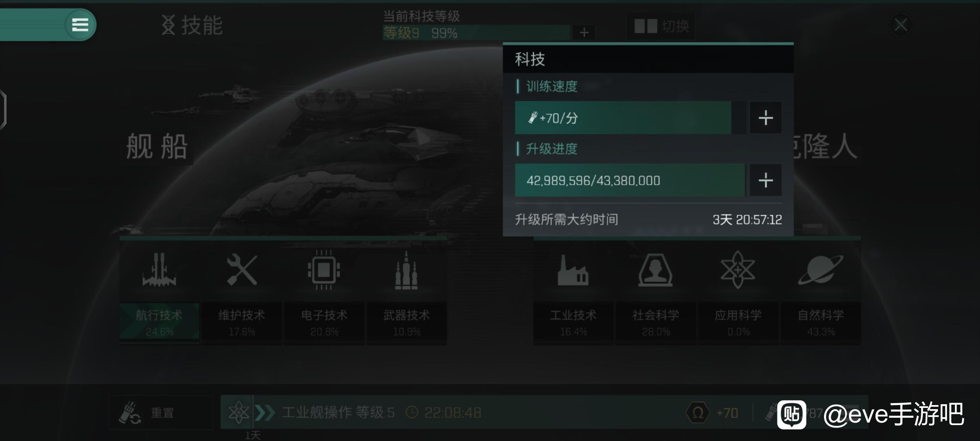Screen dimensions: 980x441
Task: Select the 航行技术 ship navigation icon
Action: pos(159,270)
